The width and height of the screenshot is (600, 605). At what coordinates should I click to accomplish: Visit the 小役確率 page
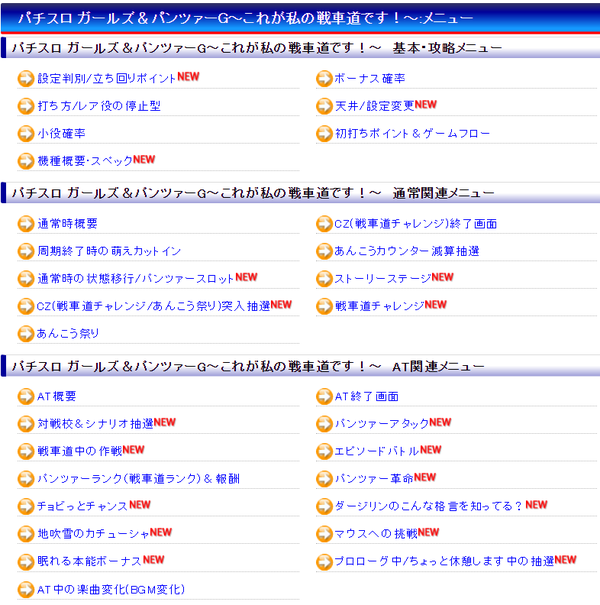coord(61,134)
